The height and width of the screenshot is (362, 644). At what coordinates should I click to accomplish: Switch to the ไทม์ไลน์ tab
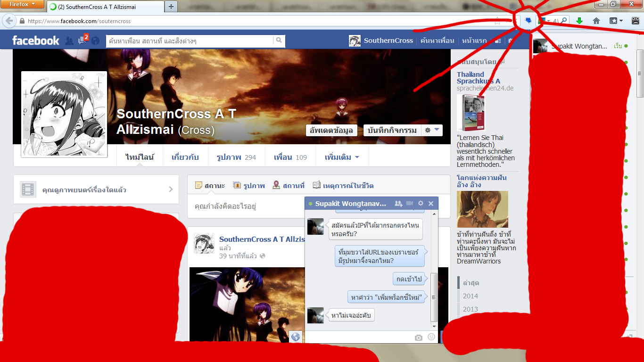coord(139,157)
